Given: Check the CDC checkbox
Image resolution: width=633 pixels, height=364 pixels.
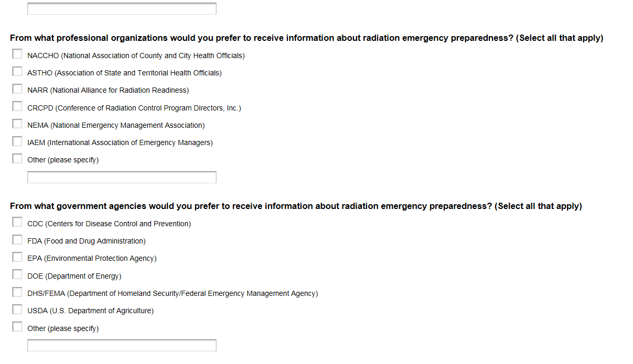Looking at the screenshot, I should [x=17, y=222].
